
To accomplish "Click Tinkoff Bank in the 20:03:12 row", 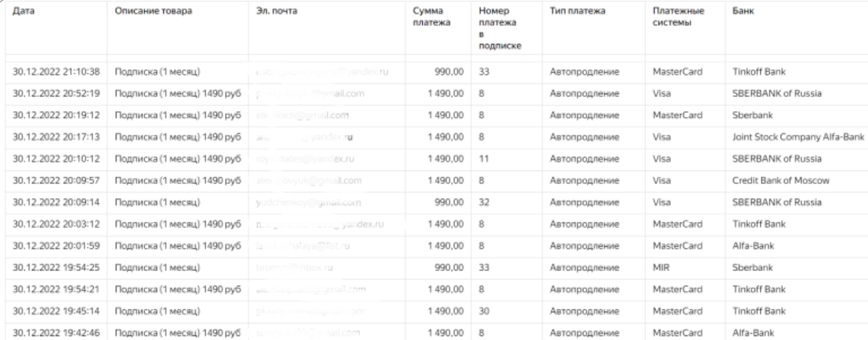I will click(759, 224).
